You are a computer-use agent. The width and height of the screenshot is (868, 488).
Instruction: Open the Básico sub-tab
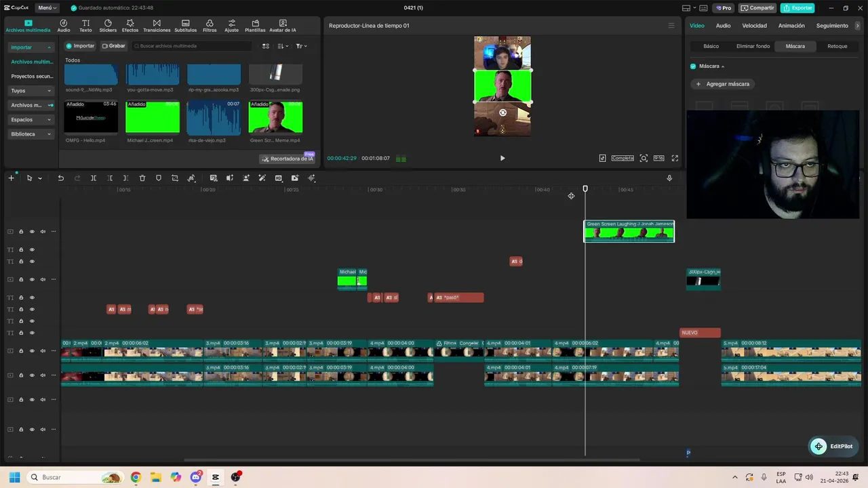[711, 46]
